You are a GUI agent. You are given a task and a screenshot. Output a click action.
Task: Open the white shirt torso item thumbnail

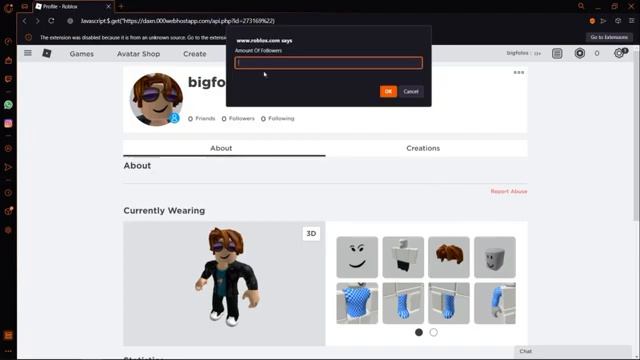click(403, 257)
